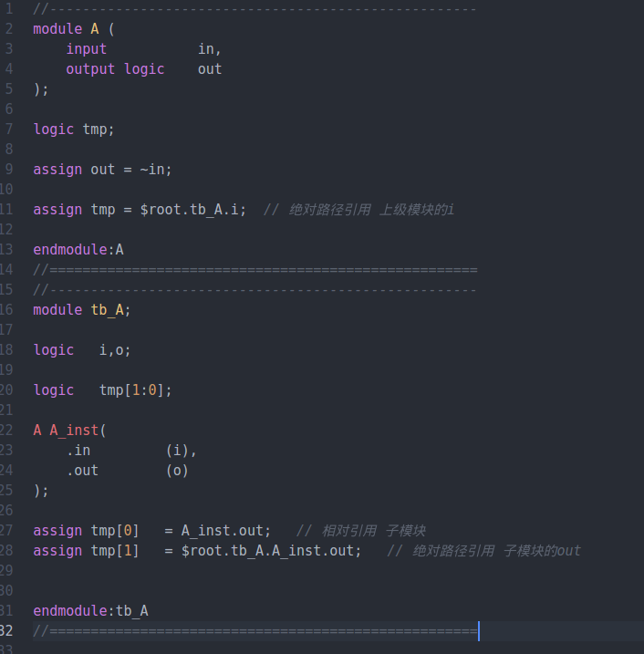Image resolution: width=644 pixels, height=654 pixels.
Task: Click the "$root.tb_A.A_inst.out" absolute path
Action: pos(271,550)
